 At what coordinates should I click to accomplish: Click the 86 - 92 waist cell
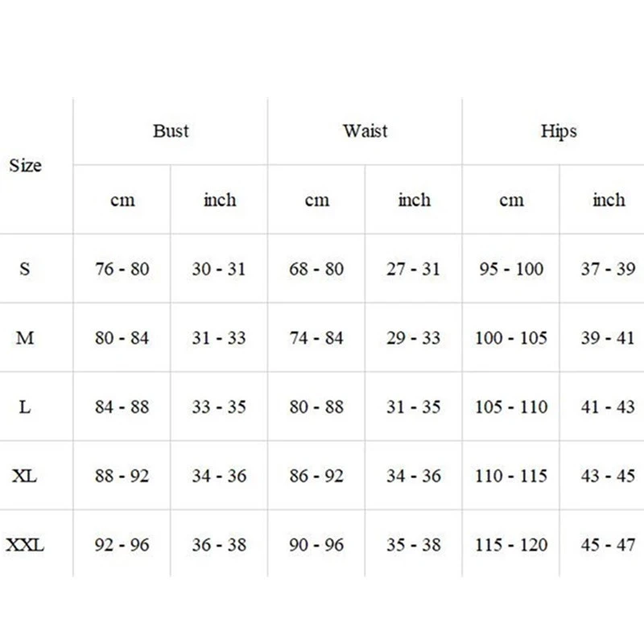coord(316,476)
